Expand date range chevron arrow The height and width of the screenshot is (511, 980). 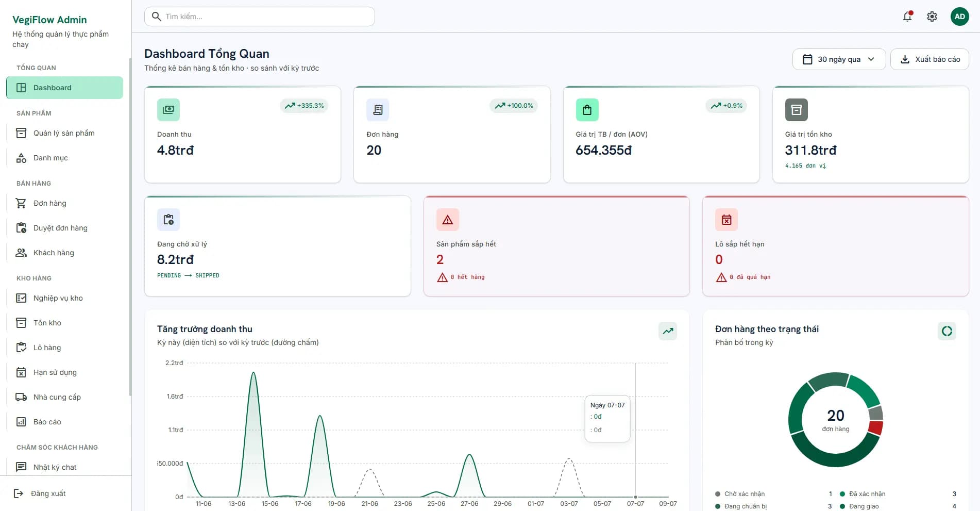click(x=871, y=59)
